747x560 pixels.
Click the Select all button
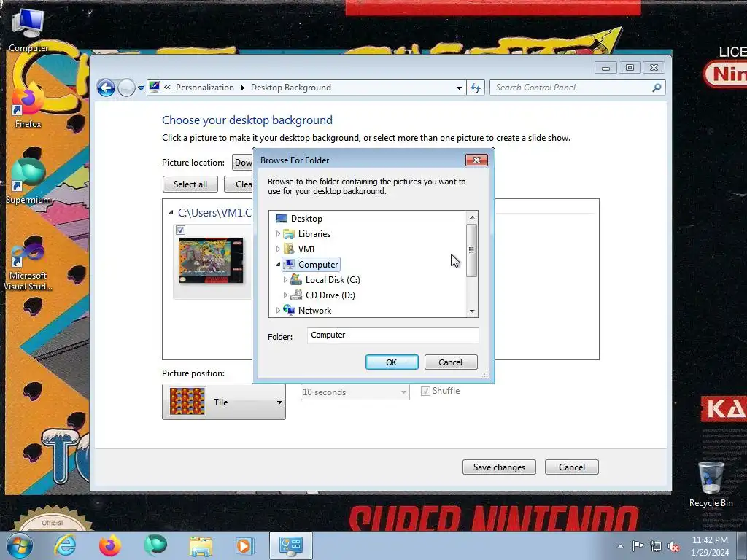point(190,184)
